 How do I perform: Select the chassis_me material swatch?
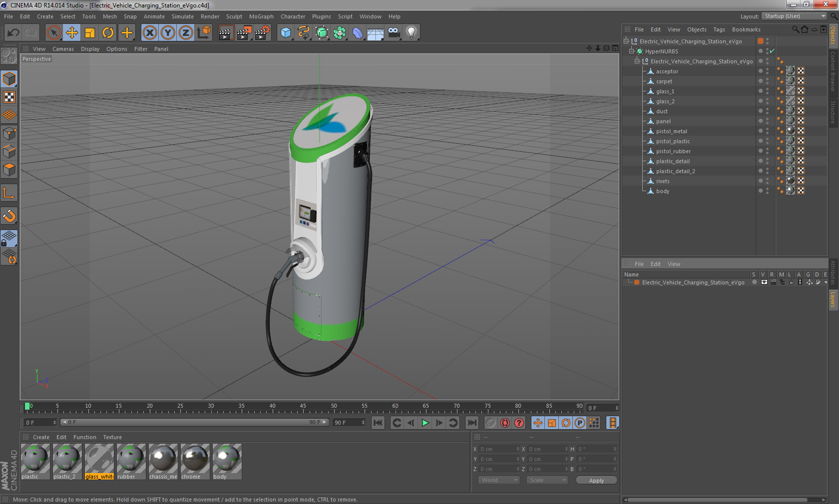163,462
